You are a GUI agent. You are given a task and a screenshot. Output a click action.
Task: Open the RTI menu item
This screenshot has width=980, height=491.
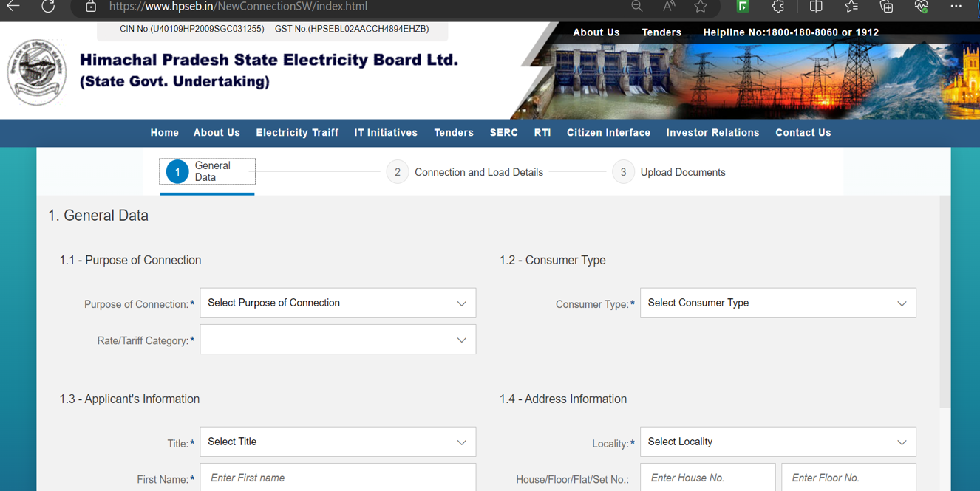tap(542, 133)
